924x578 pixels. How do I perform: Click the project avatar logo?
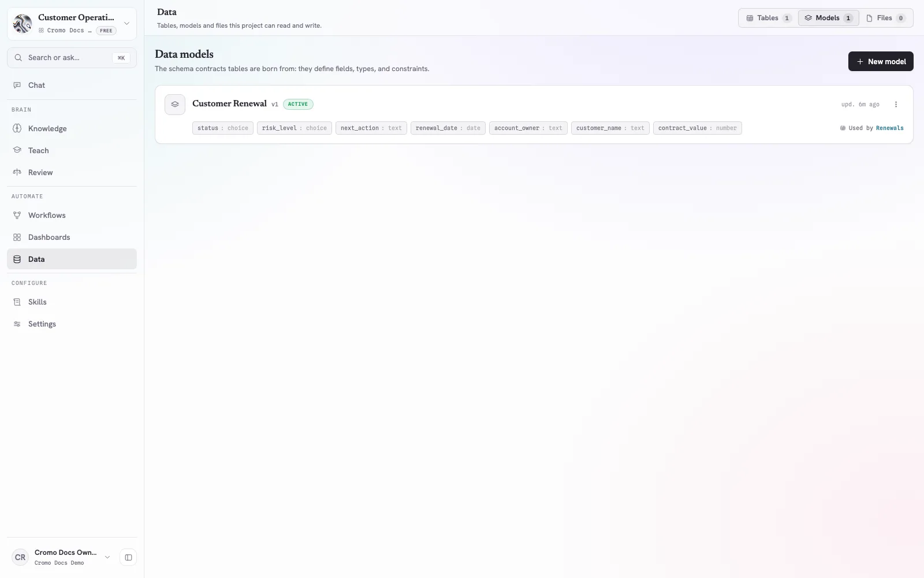point(23,24)
